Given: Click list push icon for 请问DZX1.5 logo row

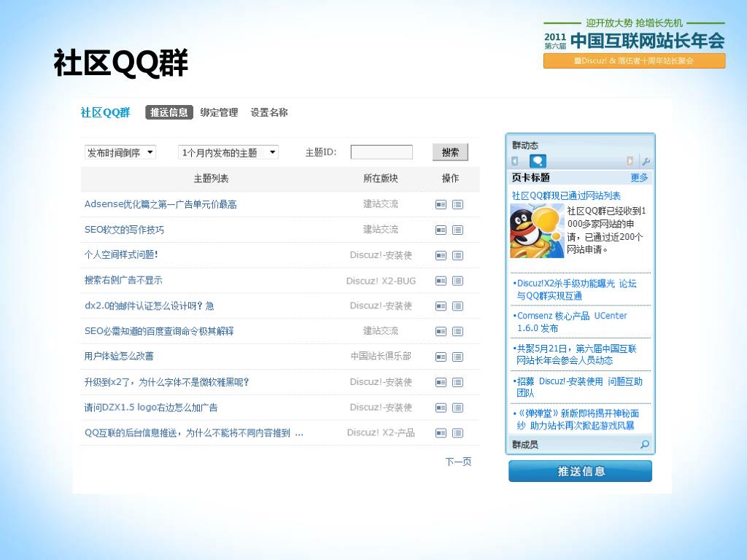Looking at the screenshot, I should point(458,408).
